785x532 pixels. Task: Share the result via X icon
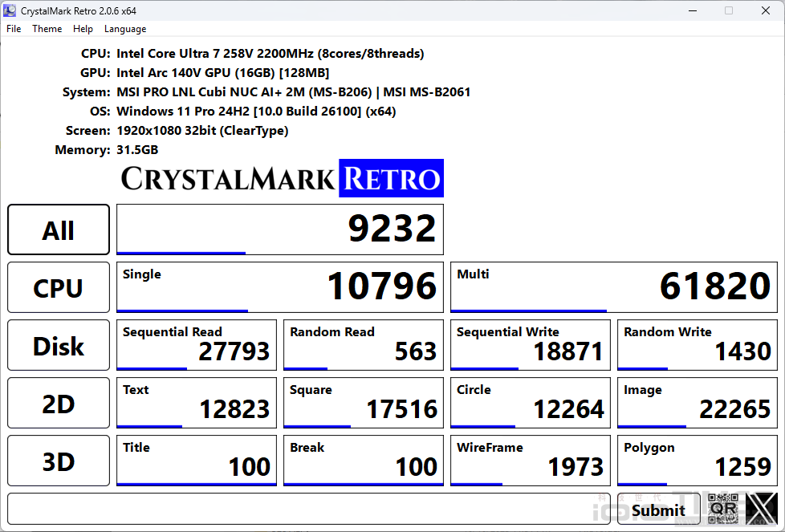click(x=762, y=509)
